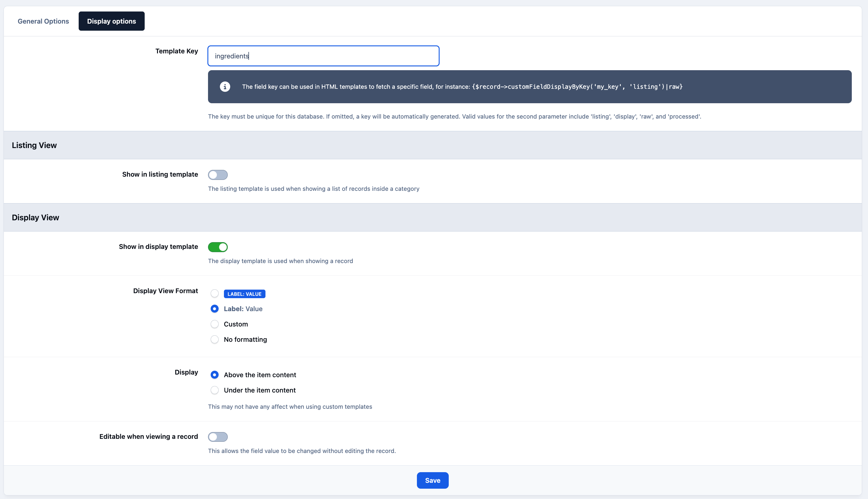Viewport: 868px width, 499px height.
Task: Select Above the item content radio
Action: pos(215,375)
